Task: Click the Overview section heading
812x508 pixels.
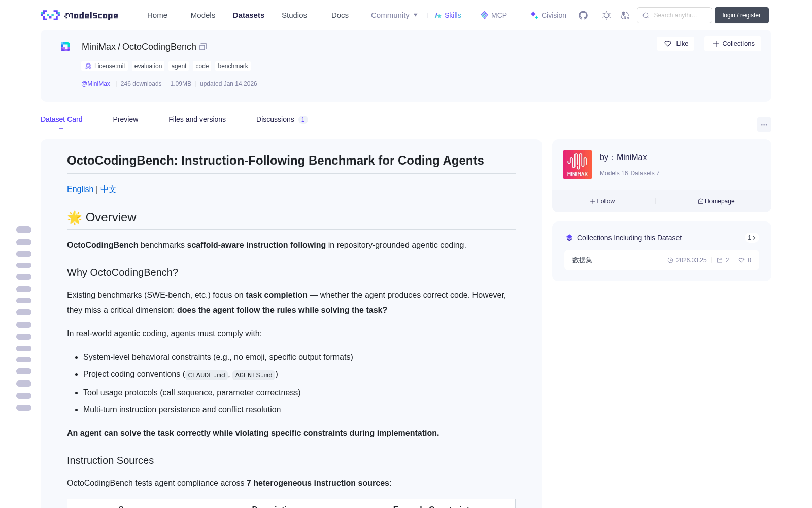Action: (x=101, y=217)
